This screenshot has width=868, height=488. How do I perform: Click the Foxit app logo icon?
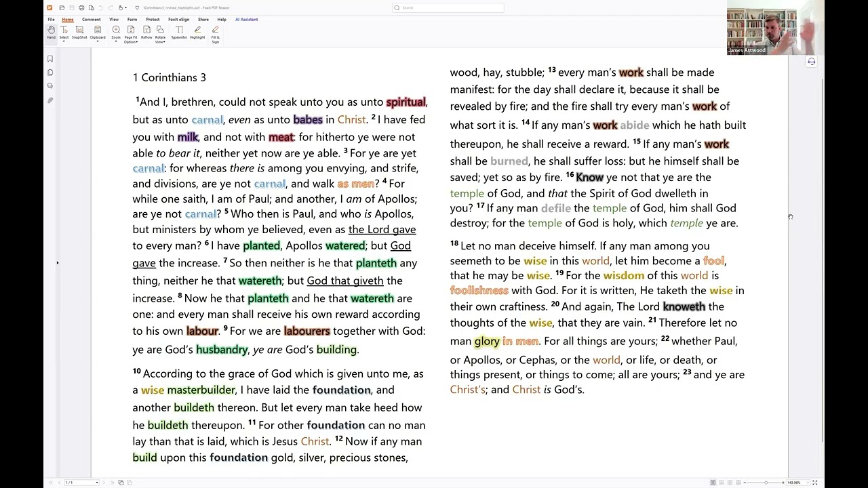tap(50, 7)
